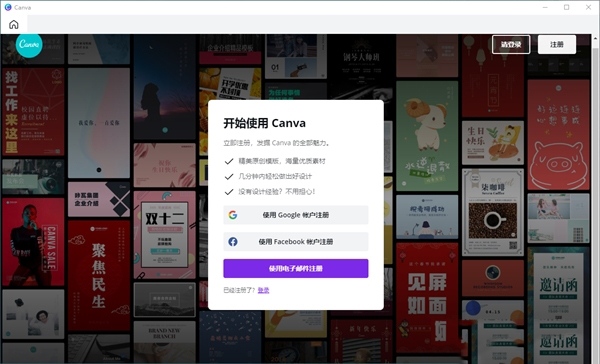600x364 pixels.
Task: Click the Home icon tab
Action: click(14, 24)
